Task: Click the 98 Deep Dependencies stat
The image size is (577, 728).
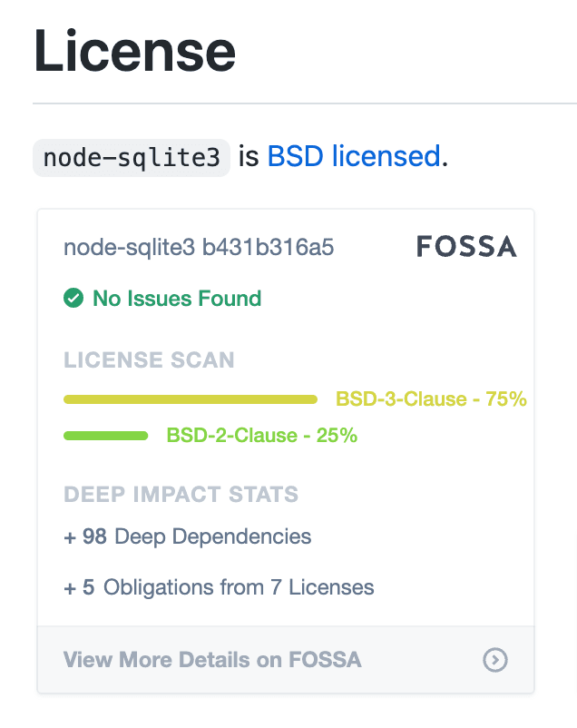Action: click(197, 536)
